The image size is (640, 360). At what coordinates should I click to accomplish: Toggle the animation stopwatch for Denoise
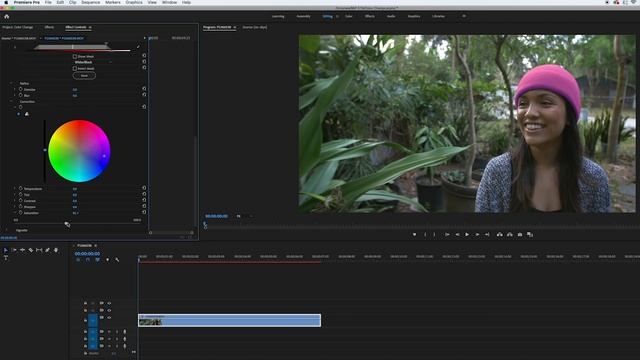click(20, 89)
